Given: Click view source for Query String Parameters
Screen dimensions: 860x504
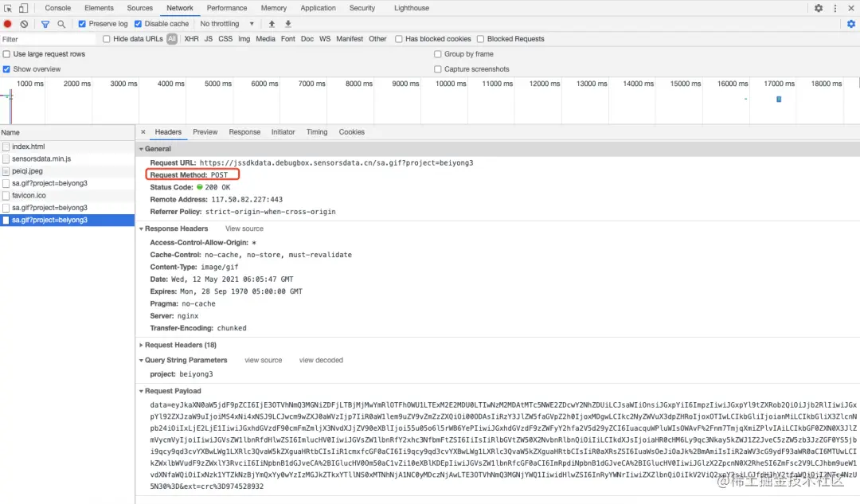Looking at the screenshot, I should coord(264,361).
